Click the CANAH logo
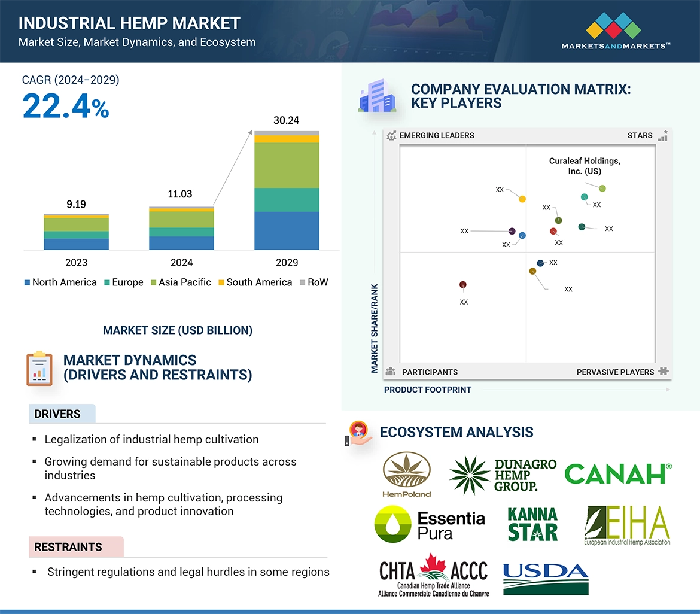700x614 pixels. pos(617,474)
